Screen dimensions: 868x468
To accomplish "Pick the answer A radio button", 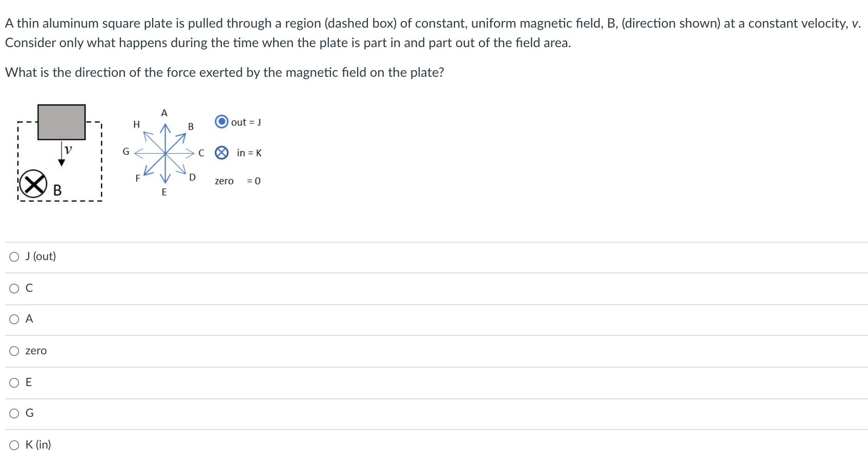I will (x=14, y=320).
